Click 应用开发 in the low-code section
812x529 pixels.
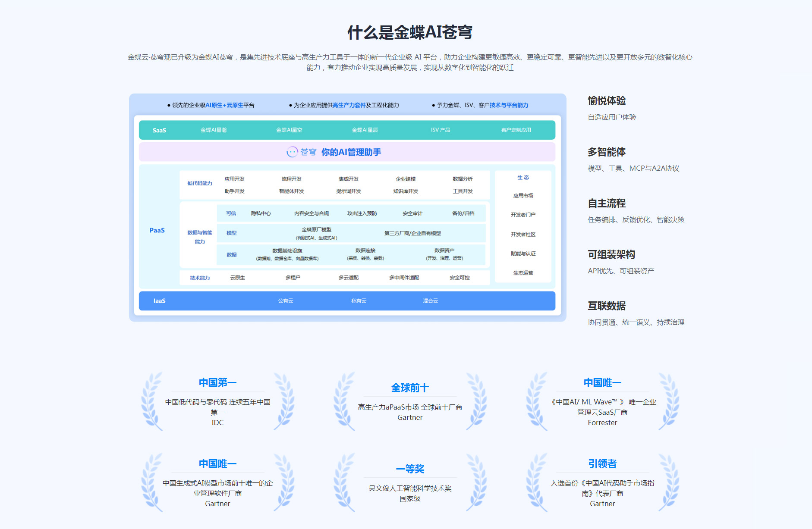point(235,179)
